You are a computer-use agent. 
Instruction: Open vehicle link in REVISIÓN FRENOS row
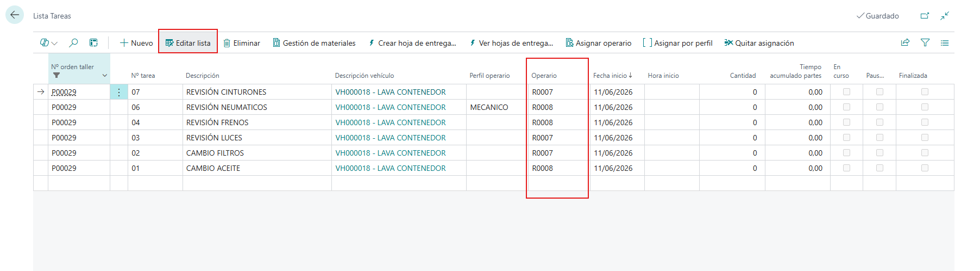(x=391, y=122)
